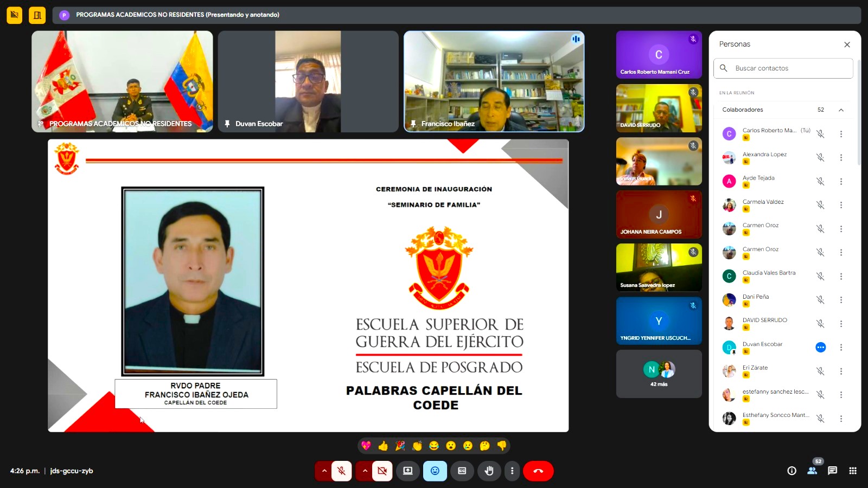Screen dimensions: 868x488
Task: Click the red leave call button
Action: click(x=538, y=471)
